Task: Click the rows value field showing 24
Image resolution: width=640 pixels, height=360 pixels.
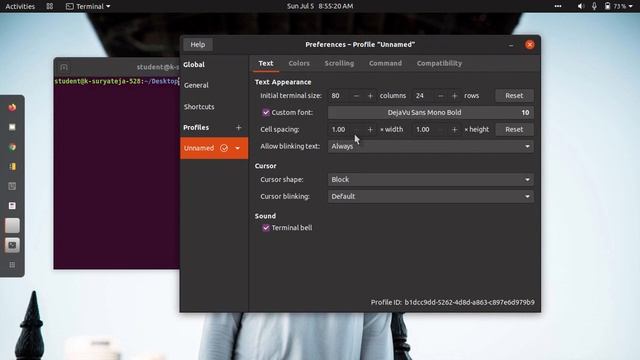Action: point(424,96)
